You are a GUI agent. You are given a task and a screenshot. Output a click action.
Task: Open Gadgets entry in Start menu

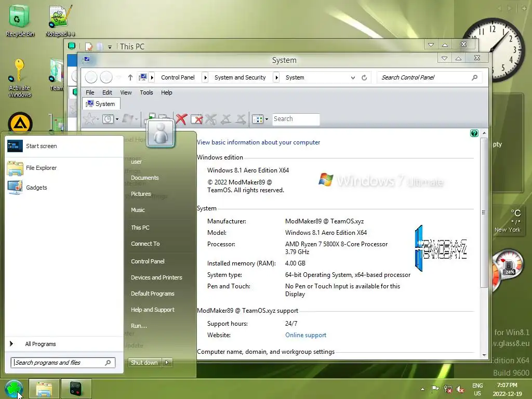coord(64,187)
